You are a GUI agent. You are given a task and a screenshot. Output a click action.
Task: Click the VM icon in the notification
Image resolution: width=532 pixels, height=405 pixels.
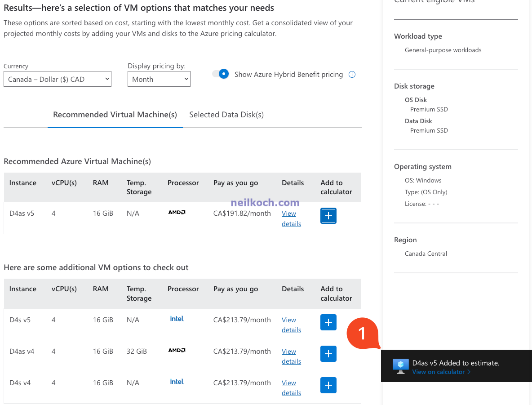pyautogui.click(x=400, y=366)
